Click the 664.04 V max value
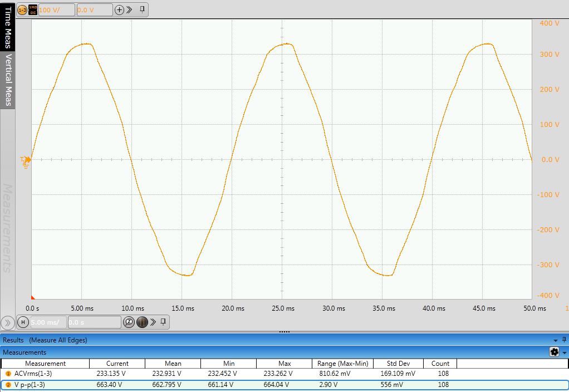Viewport: 569px width, 392px height. 276,385
